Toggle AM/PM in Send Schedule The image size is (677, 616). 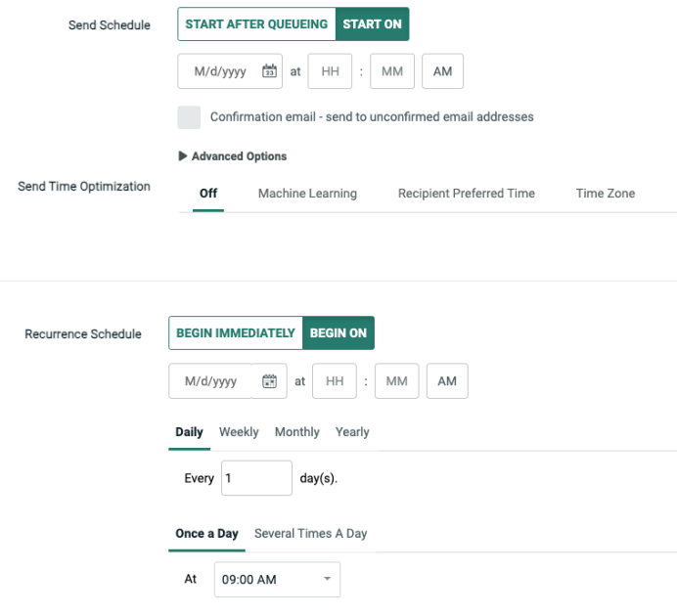point(443,71)
